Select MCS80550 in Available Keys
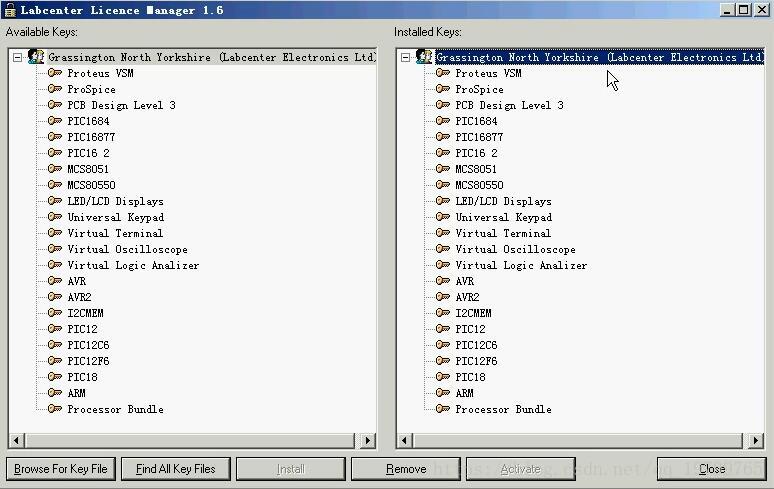 (x=91, y=185)
